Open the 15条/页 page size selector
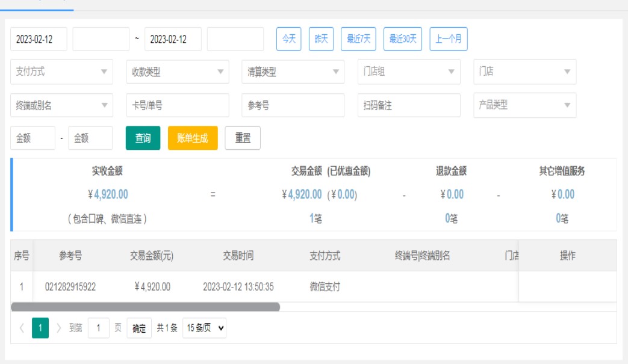The width and height of the screenshot is (628, 364). (204, 329)
